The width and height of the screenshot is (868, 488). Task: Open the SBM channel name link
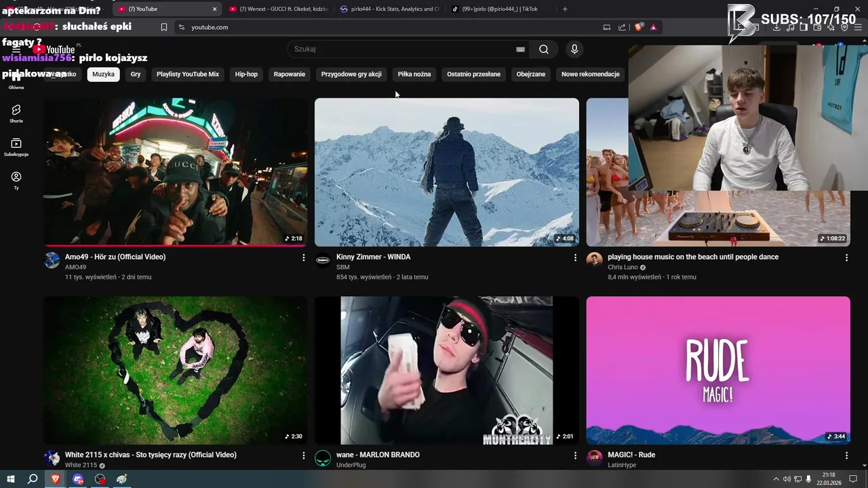pyautogui.click(x=343, y=267)
